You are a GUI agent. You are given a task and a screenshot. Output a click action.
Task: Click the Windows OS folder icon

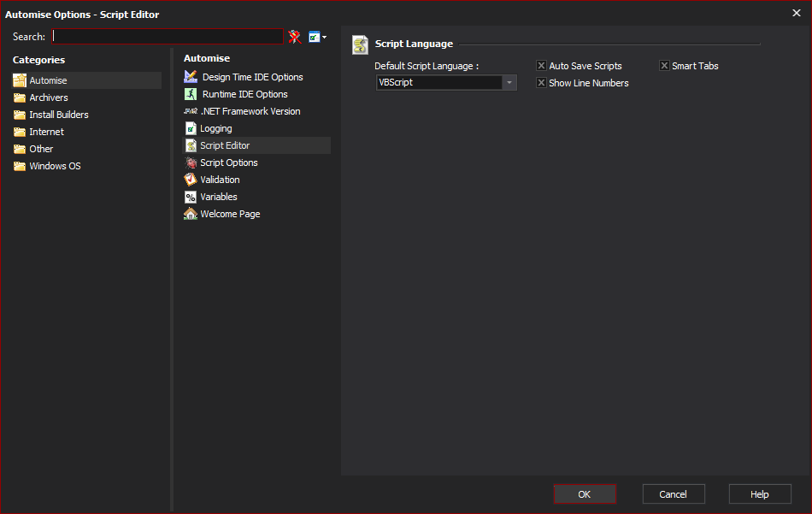click(x=20, y=166)
